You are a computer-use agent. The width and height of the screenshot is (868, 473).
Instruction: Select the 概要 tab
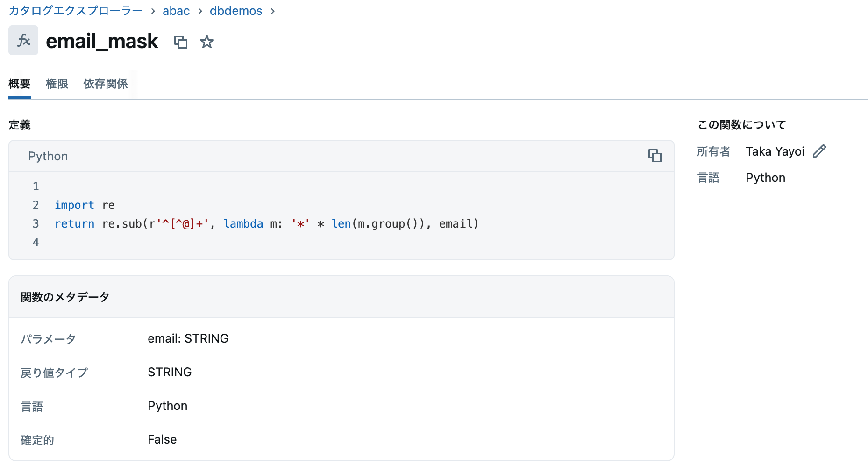(19, 84)
